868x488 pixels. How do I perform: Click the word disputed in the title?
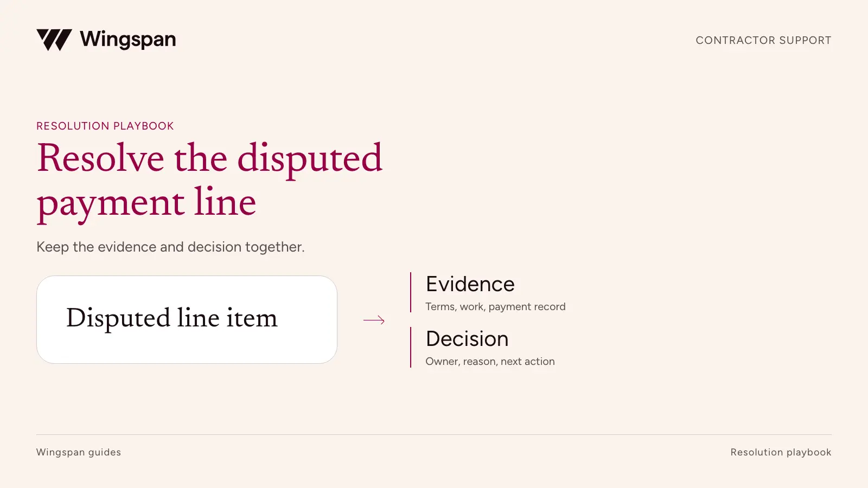tap(310, 159)
